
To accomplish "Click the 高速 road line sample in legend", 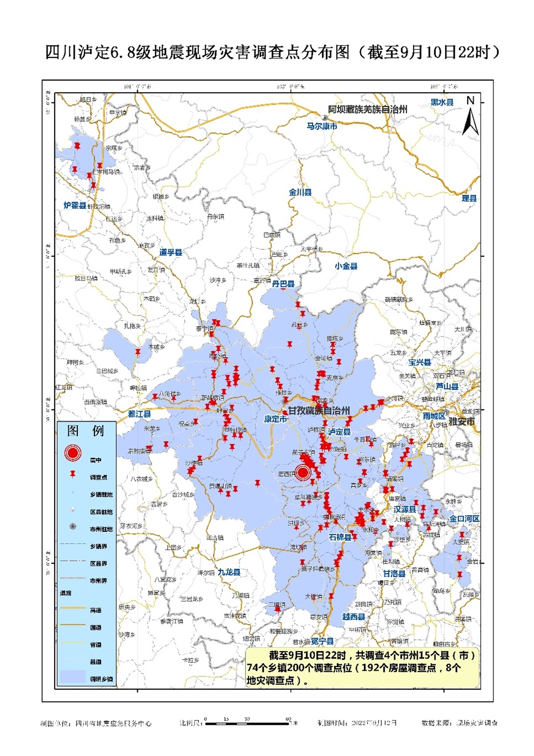I will pyautogui.click(x=73, y=608).
